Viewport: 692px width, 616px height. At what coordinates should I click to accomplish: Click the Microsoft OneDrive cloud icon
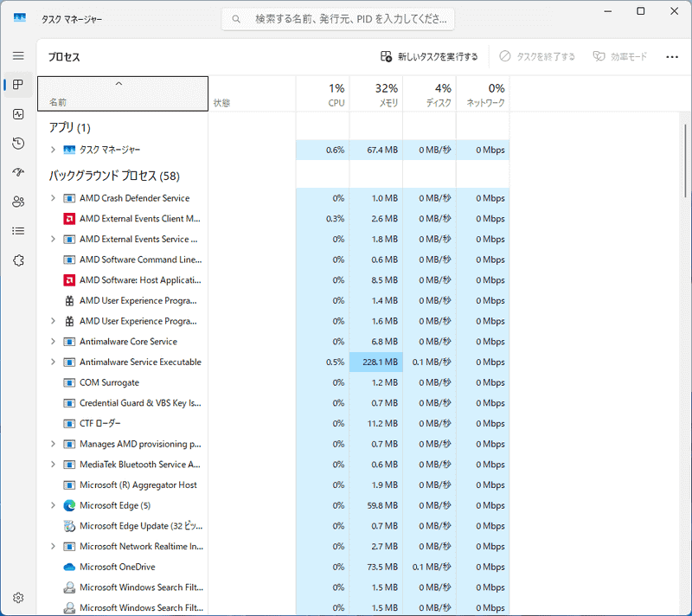point(69,567)
